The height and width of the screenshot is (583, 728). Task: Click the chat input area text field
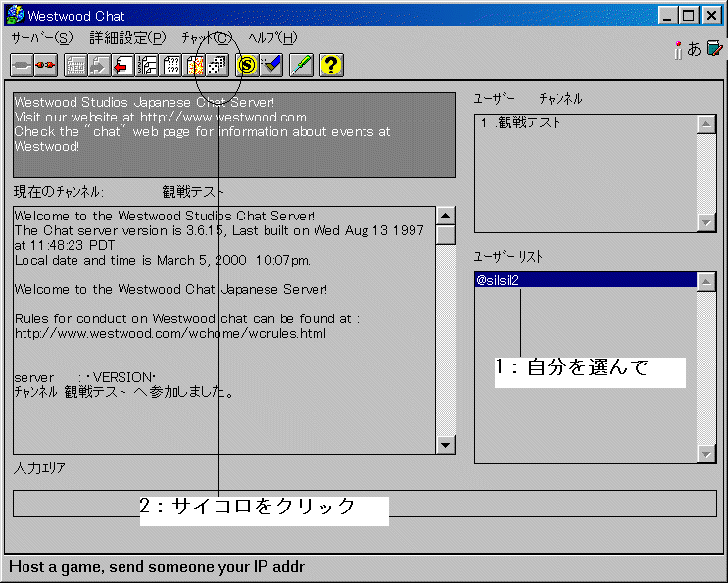click(364, 503)
